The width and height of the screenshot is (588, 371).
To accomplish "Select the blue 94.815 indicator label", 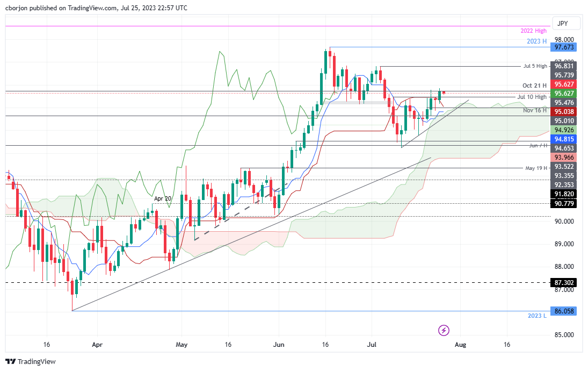I will click(564, 139).
